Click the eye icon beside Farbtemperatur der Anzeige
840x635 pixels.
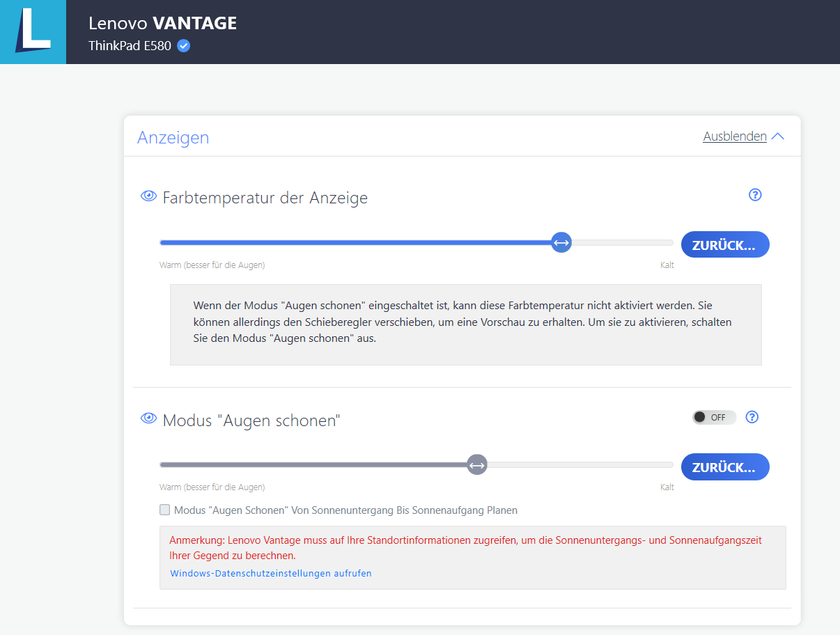pyautogui.click(x=148, y=196)
